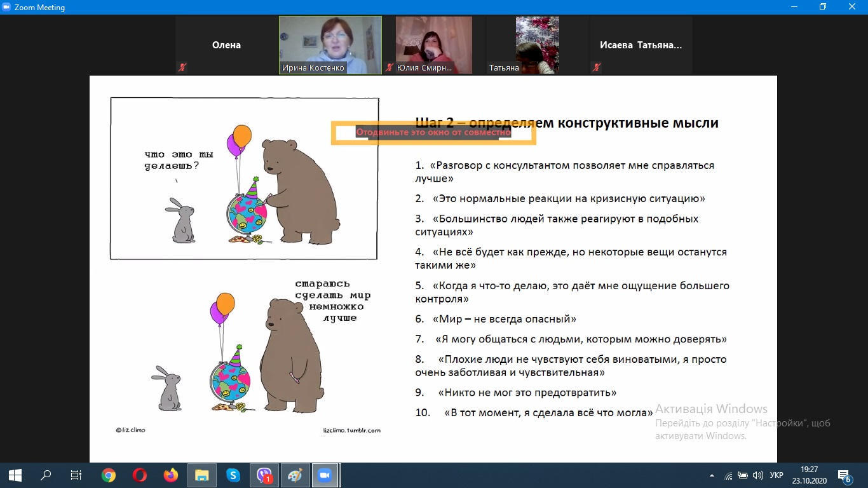Select Олена's participant tile

pyautogui.click(x=226, y=45)
